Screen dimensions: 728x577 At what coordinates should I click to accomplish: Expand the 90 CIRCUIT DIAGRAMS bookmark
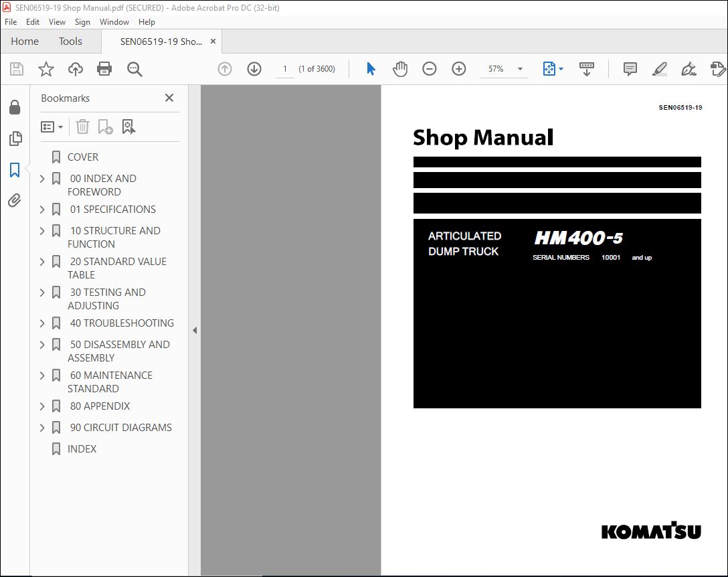pyautogui.click(x=42, y=428)
